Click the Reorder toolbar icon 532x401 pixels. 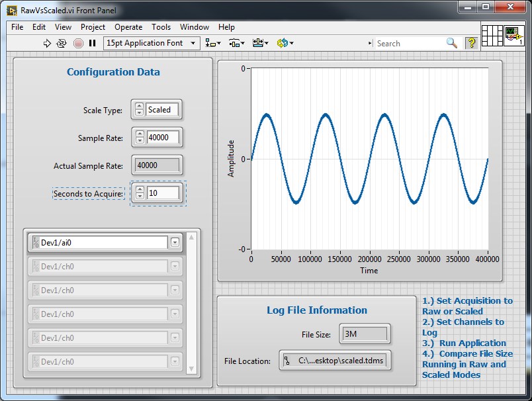point(283,43)
